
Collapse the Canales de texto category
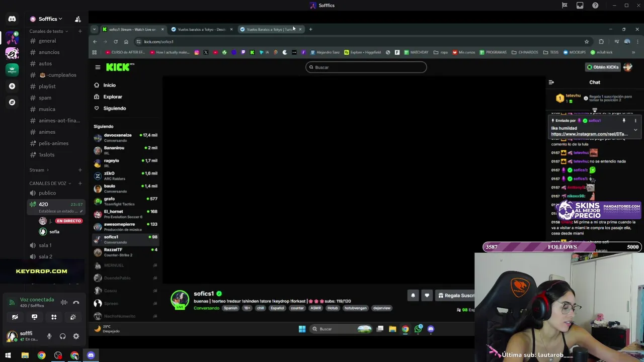coord(48,31)
